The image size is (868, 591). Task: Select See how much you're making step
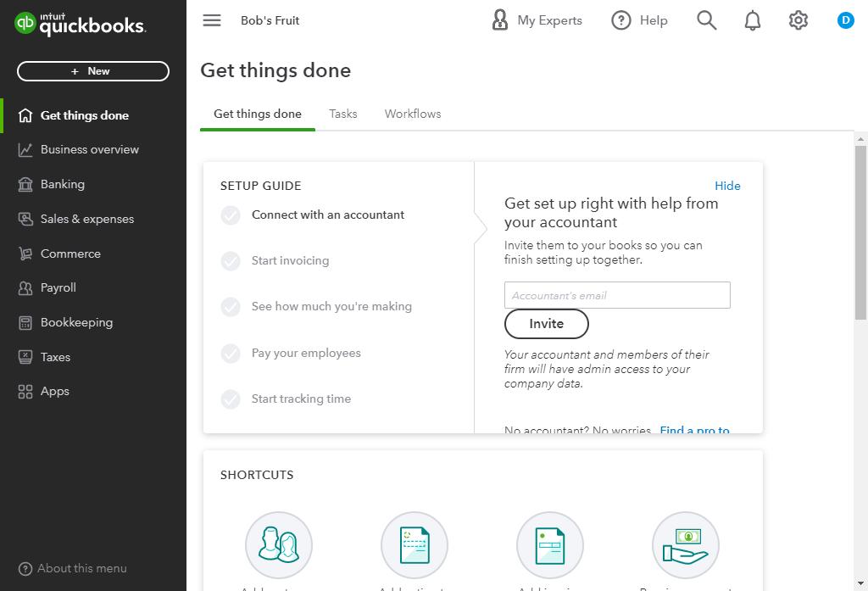[331, 307]
